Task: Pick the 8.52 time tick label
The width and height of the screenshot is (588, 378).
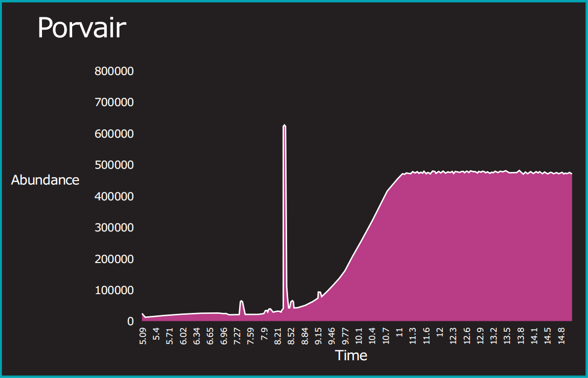Action: [x=291, y=336]
